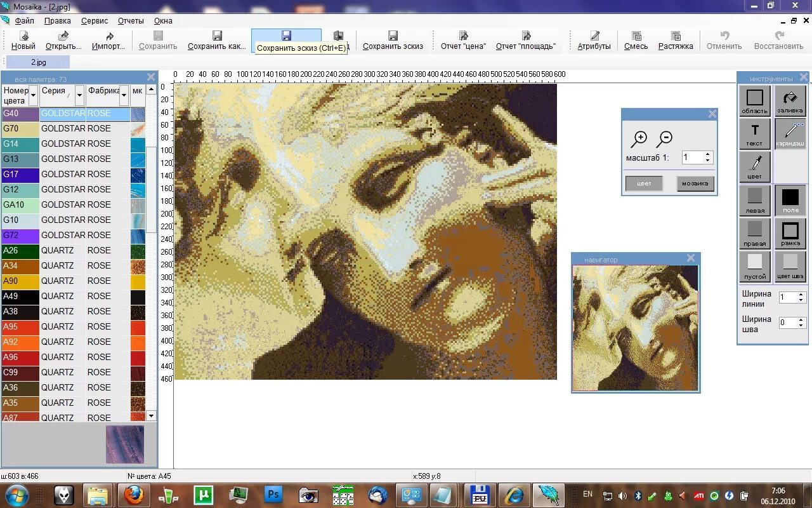Click the palette list scrollbar down arrow
The width and height of the screenshot is (812, 508).
tap(151, 416)
